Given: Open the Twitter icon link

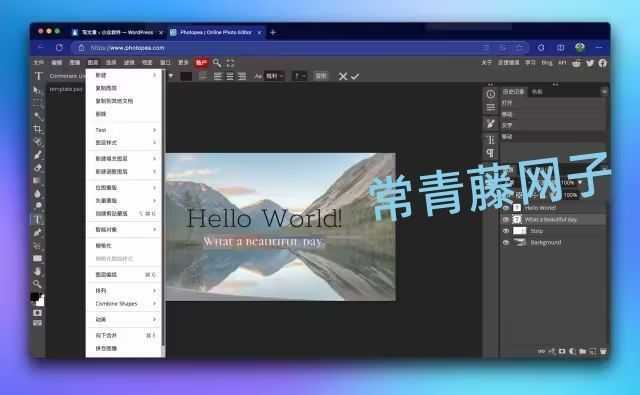Looking at the screenshot, I should pyautogui.click(x=590, y=63).
